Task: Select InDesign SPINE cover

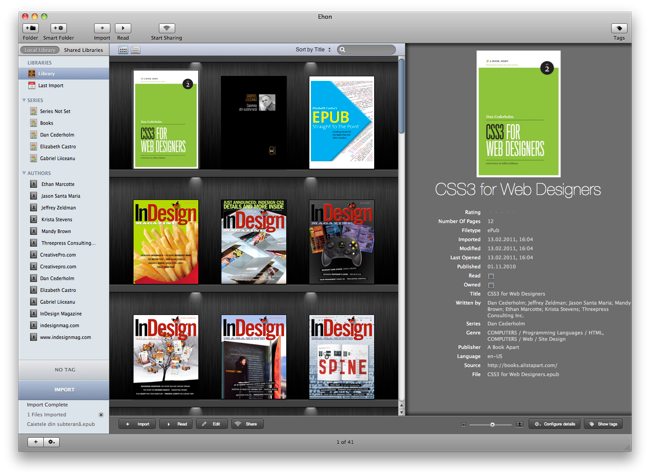Action: click(x=342, y=357)
